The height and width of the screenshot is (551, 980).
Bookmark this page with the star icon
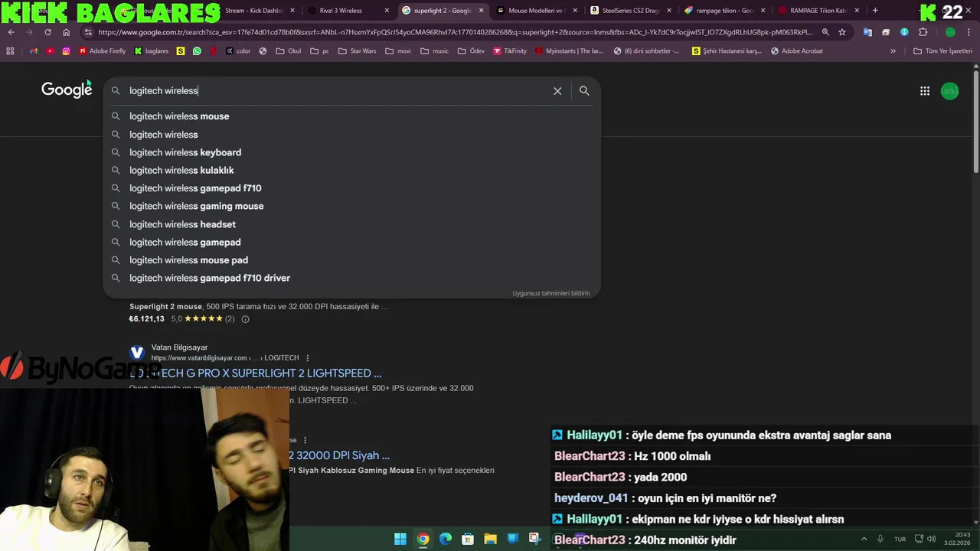point(842,32)
